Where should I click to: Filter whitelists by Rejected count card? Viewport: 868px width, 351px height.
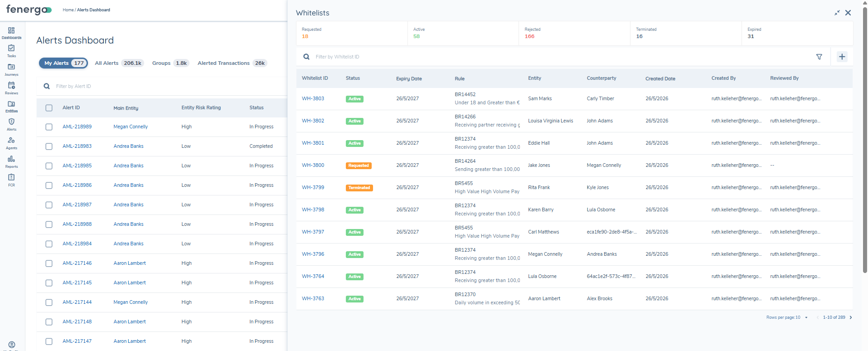(574, 33)
